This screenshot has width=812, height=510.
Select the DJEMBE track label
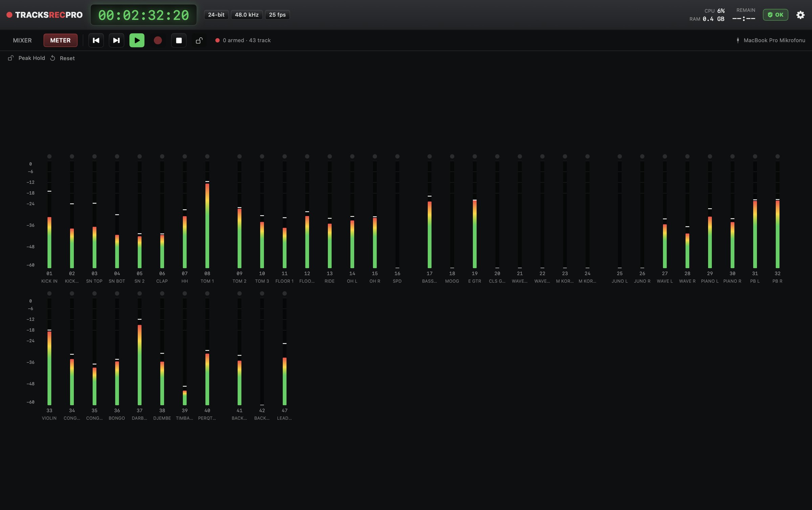[162, 418]
